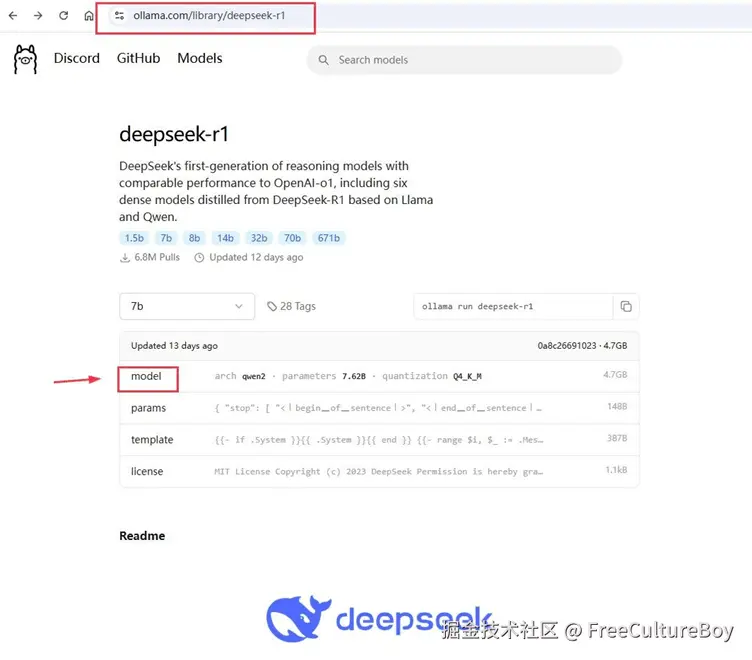Image resolution: width=752 pixels, height=660 pixels.
Task: Open the browser home button
Action: click(89, 16)
